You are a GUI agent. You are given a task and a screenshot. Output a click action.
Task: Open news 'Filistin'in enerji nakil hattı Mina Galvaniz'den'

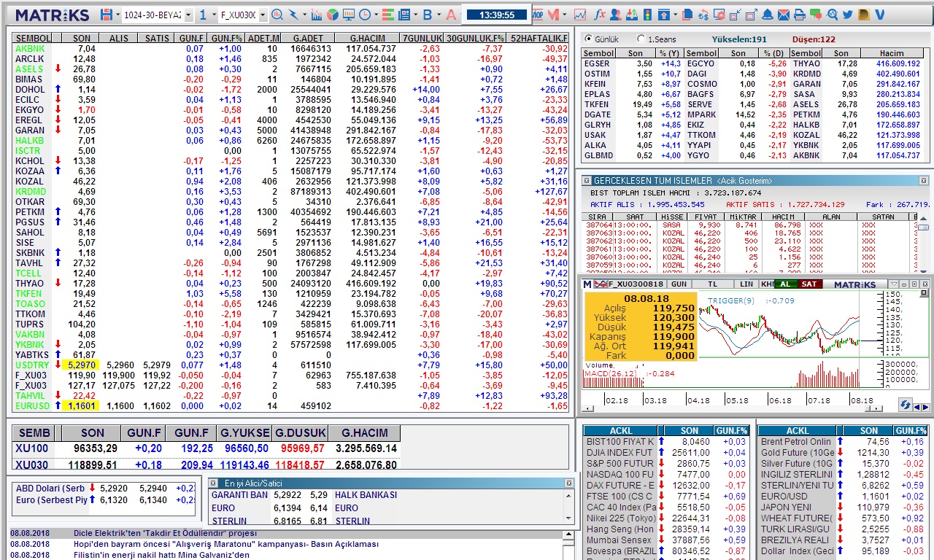pyautogui.click(x=161, y=555)
